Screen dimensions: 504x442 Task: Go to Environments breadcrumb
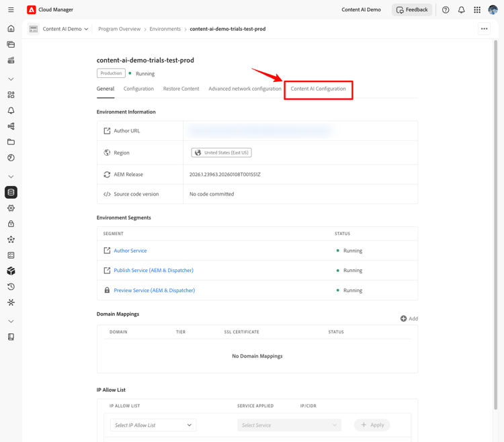point(165,29)
